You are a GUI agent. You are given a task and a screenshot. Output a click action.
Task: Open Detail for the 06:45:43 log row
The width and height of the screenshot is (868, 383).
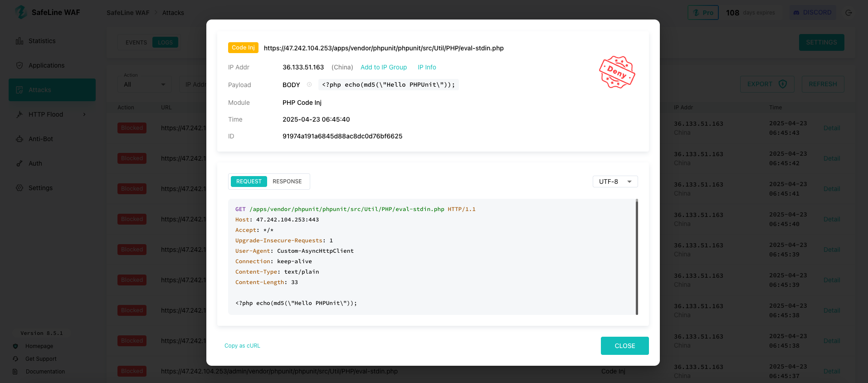(x=832, y=128)
